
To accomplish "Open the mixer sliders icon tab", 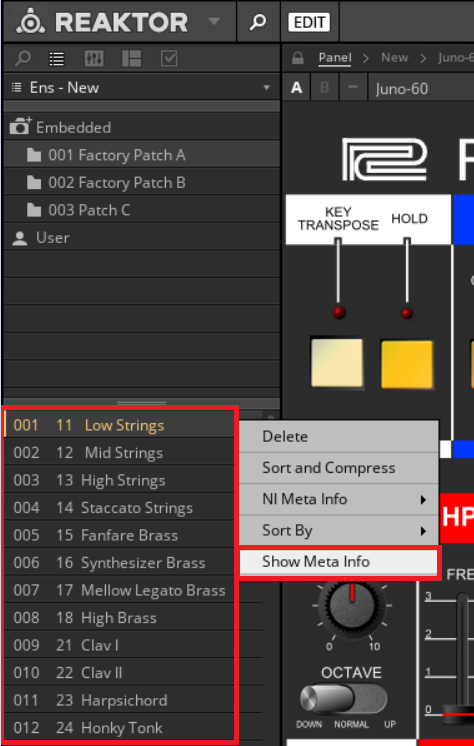I will pyautogui.click(x=94, y=59).
